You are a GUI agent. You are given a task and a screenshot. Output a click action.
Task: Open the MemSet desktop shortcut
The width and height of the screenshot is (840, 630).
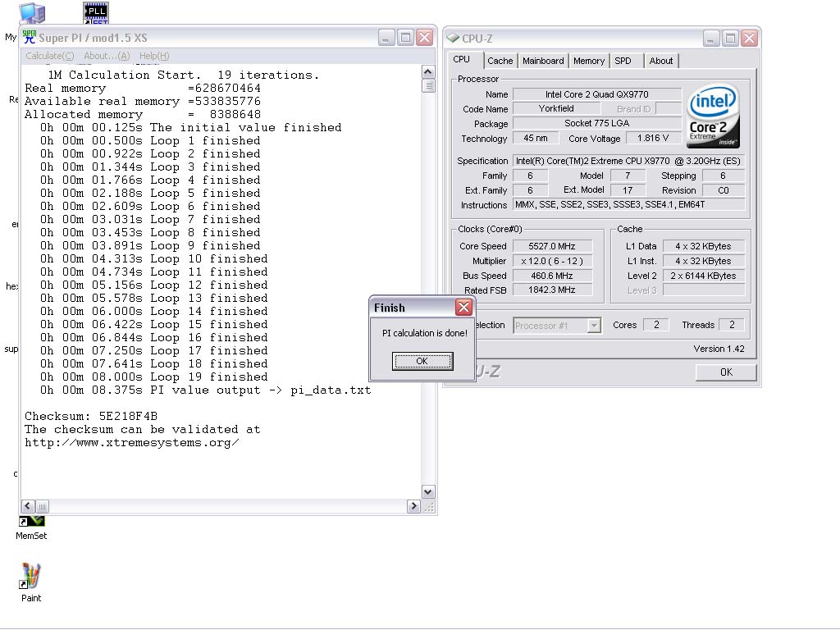click(31, 527)
